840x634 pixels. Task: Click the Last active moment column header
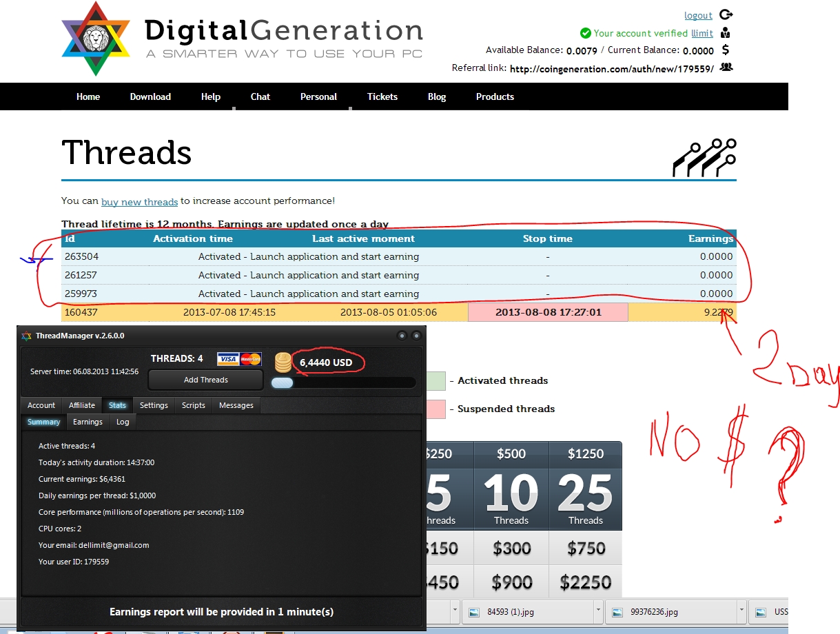pos(363,238)
